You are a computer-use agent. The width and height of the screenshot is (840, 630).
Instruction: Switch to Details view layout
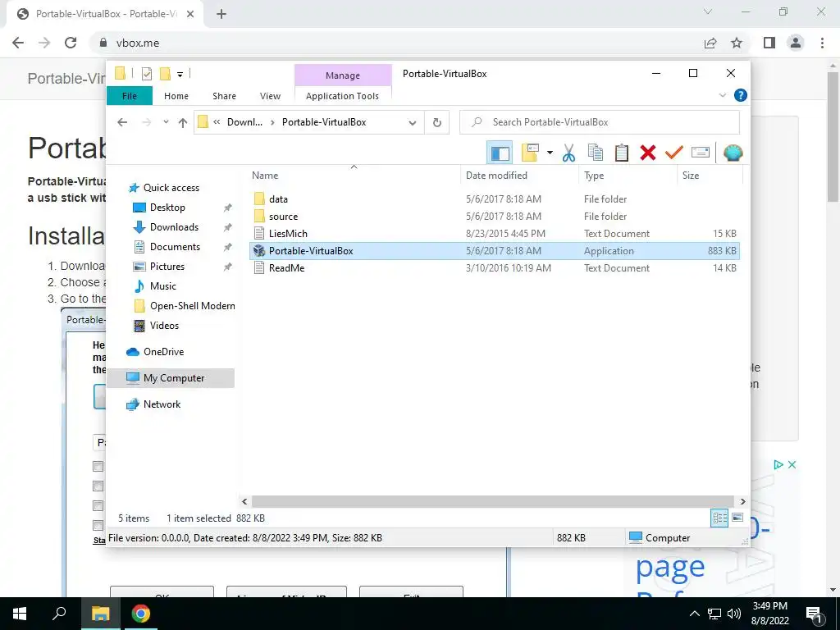point(719,518)
